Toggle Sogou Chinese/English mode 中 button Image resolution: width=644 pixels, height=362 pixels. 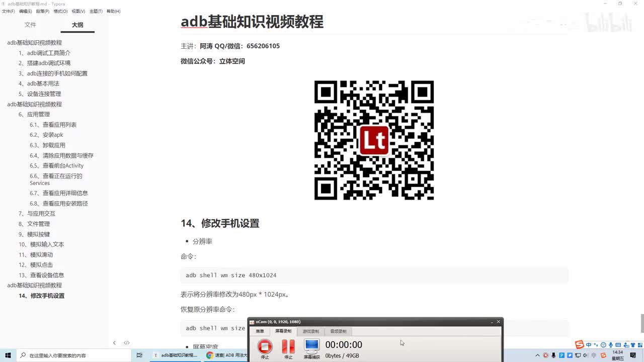[x=589, y=345]
